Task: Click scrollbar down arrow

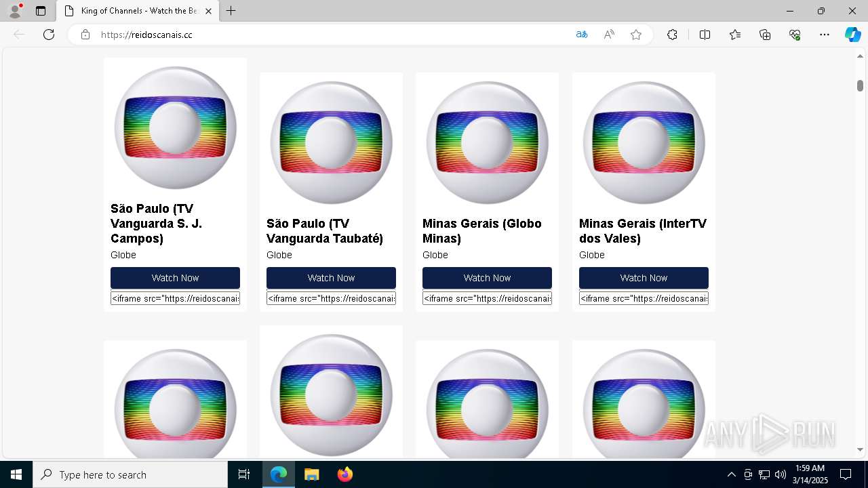Action: 860,449
